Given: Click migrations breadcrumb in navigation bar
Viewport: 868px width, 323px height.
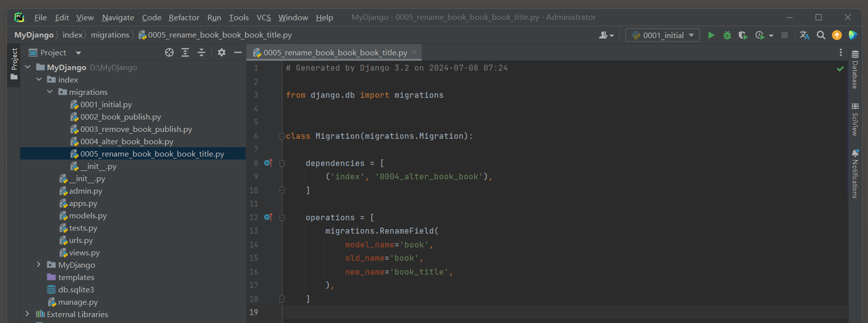Looking at the screenshot, I should coord(110,35).
